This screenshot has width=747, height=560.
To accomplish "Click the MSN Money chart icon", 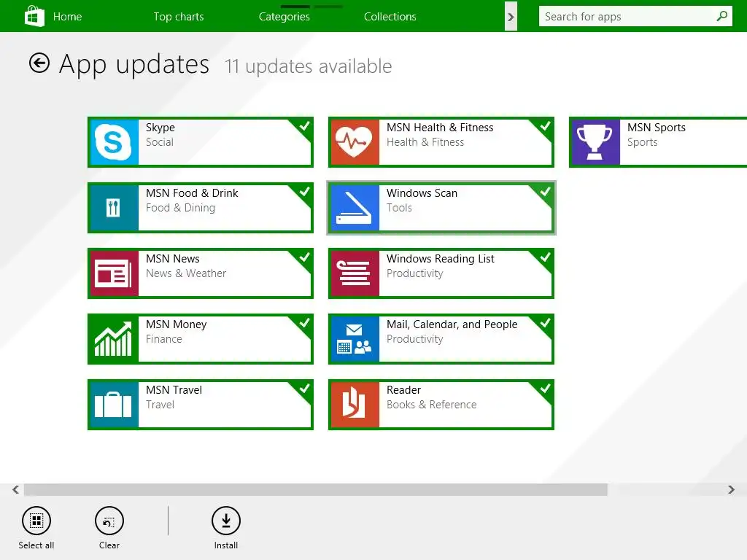I will [x=114, y=339].
